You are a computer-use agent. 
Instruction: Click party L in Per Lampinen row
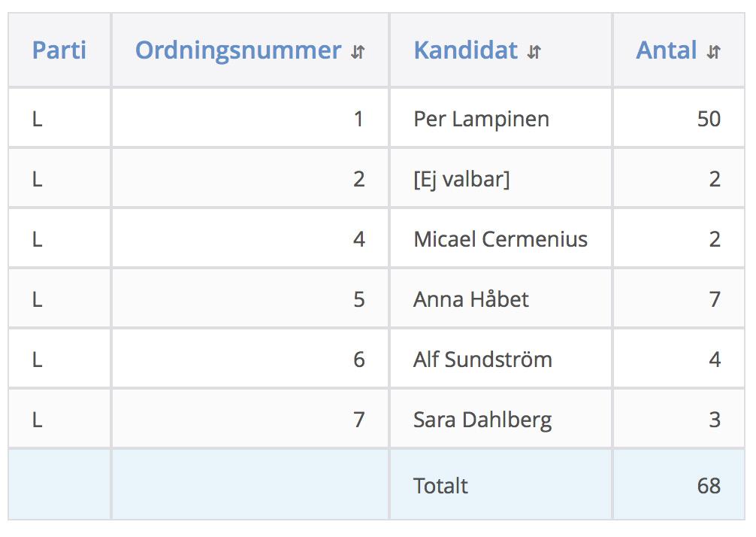coord(37,119)
